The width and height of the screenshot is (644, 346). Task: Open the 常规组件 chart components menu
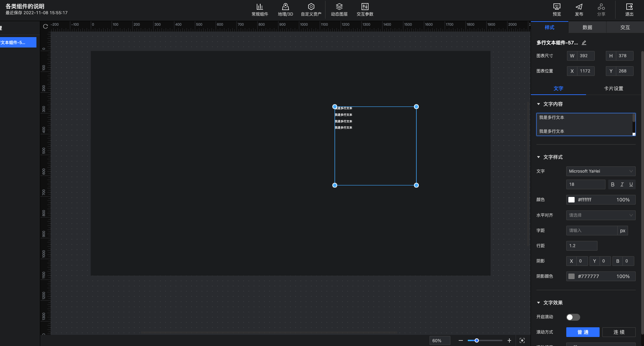pos(260,9)
